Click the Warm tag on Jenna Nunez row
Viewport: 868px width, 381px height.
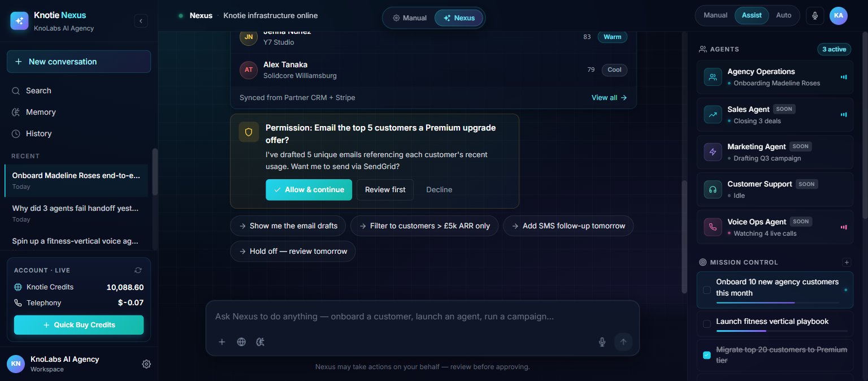click(613, 37)
